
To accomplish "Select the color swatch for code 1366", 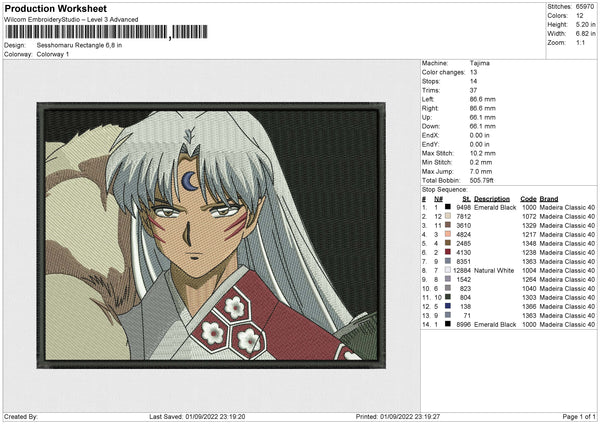I will [447, 306].
